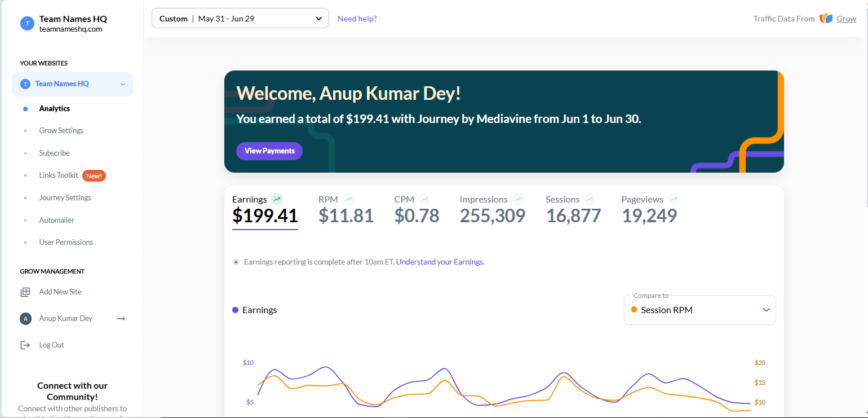
Task: Open Journey Settings in the sidebar
Action: click(65, 197)
